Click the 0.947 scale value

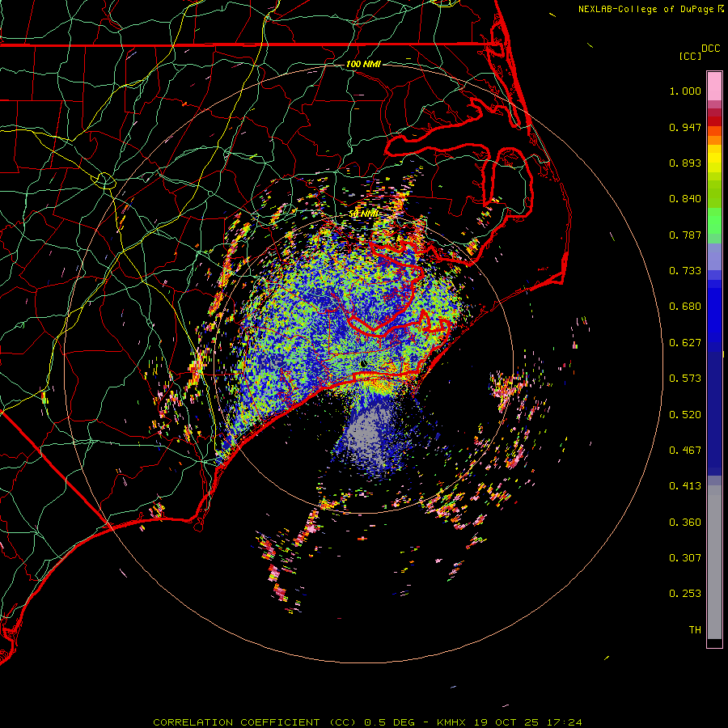click(x=685, y=127)
